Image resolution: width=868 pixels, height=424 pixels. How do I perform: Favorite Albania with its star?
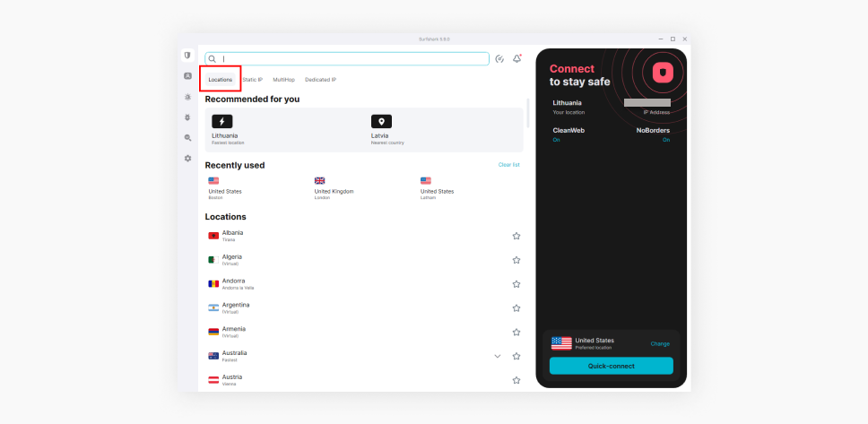tap(516, 236)
